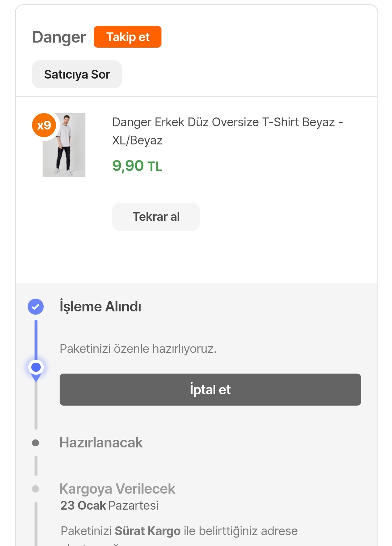Select the Kargoya Verilecek status label

[117, 489]
